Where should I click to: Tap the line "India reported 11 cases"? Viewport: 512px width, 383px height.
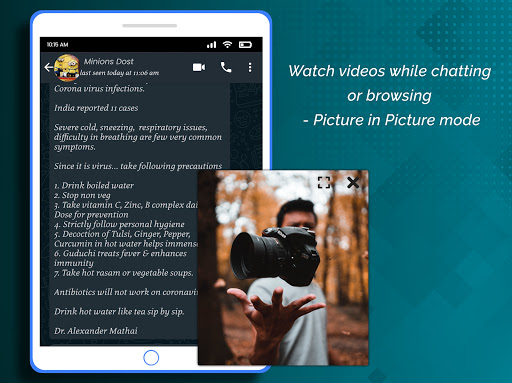click(x=96, y=108)
